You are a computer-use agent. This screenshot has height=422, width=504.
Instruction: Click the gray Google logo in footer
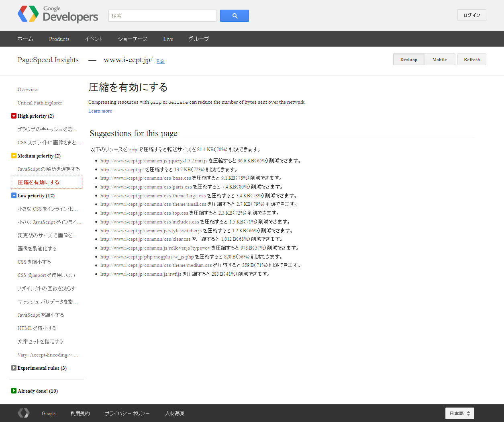pyautogui.click(x=24, y=413)
